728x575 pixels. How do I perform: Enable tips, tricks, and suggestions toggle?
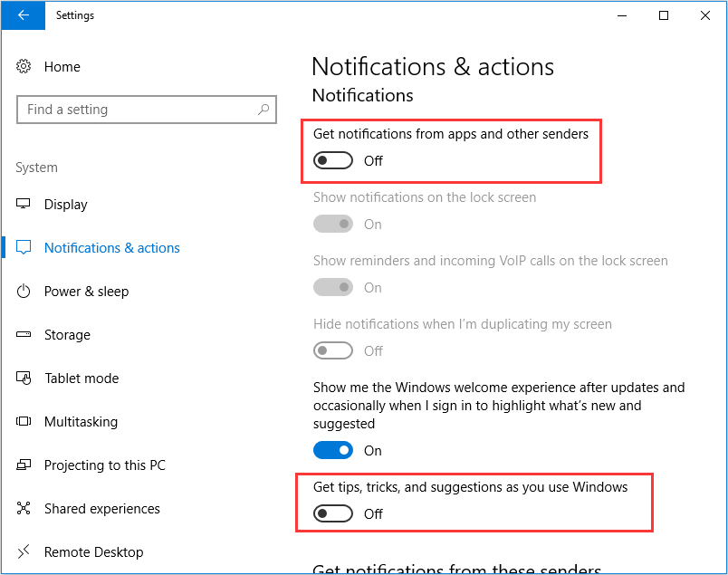(x=332, y=513)
